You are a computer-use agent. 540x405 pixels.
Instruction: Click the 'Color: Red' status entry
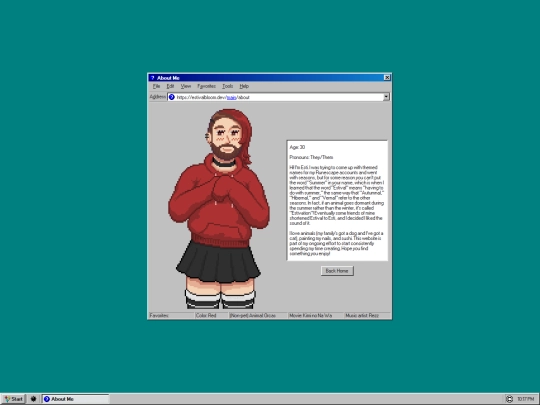pyautogui.click(x=206, y=315)
